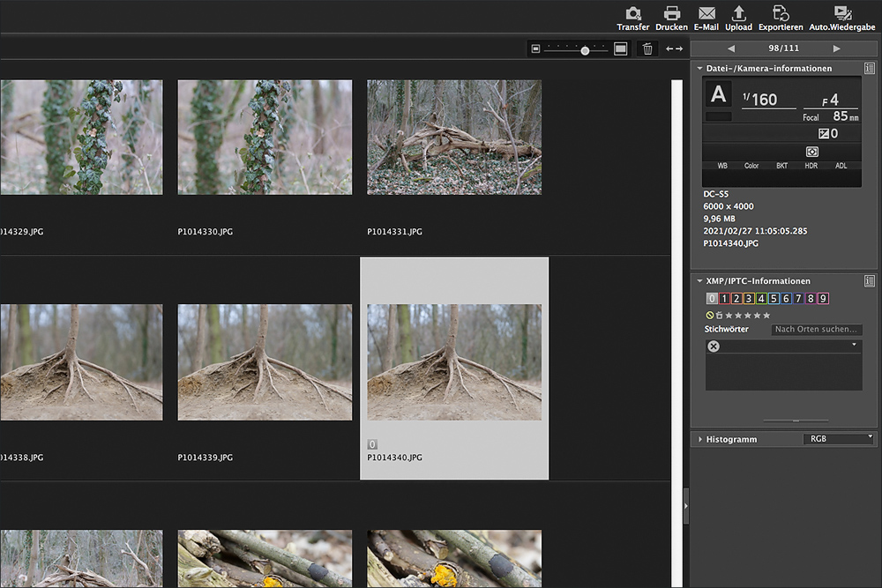Select thumbnail P1014330.JPG
This screenshot has width=882, height=588.
point(265,138)
